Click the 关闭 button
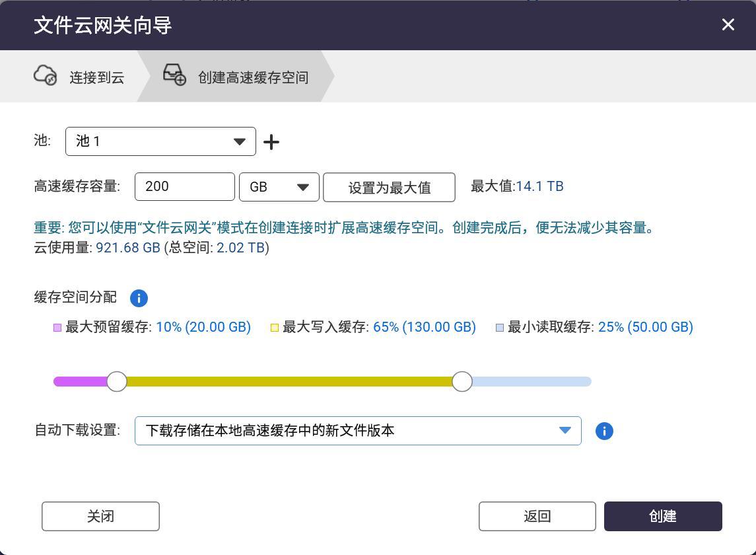The image size is (756, 555). 100,516
